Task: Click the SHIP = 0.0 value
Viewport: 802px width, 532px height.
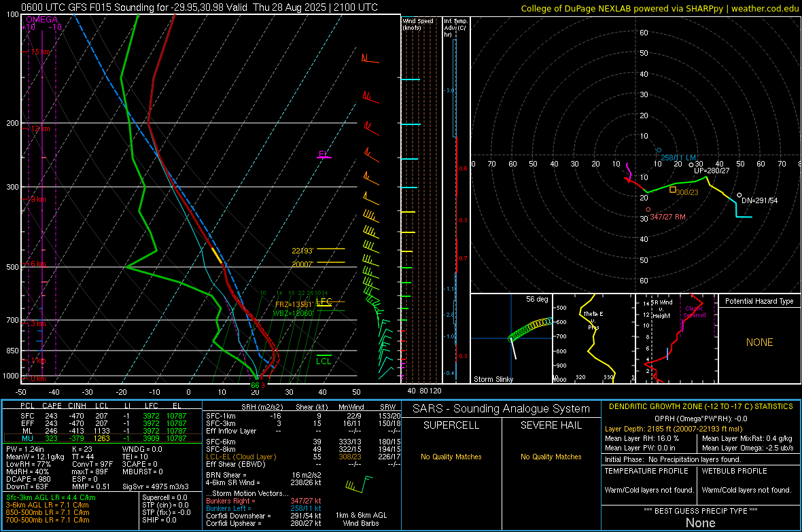Action: click(x=159, y=520)
